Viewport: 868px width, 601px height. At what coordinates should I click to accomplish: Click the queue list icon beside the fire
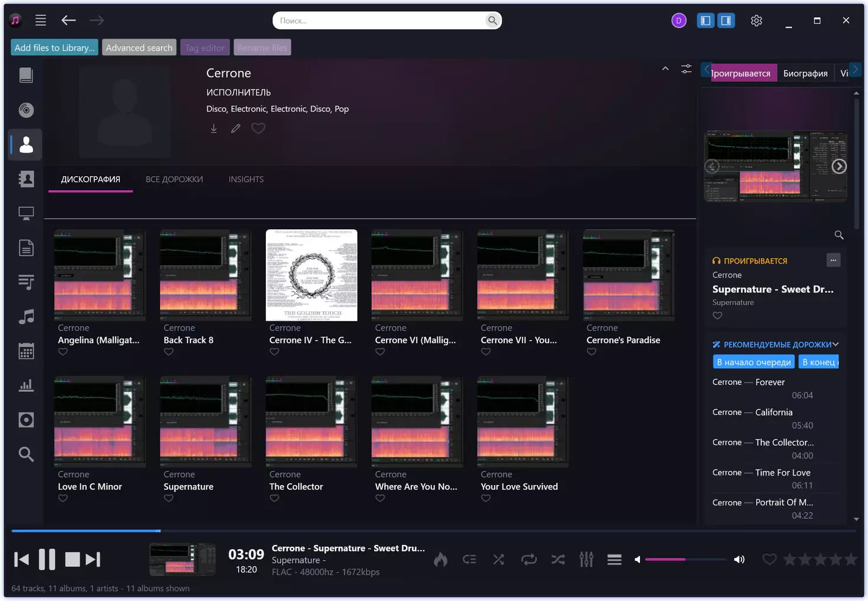(470, 559)
